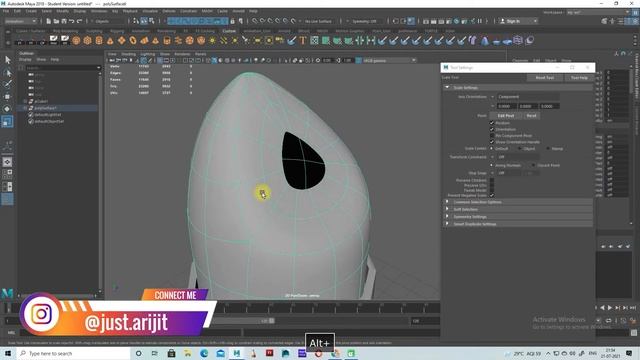This screenshot has width=640, height=360.
Task: Open the Windows menu in menu bar
Action: point(99,11)
